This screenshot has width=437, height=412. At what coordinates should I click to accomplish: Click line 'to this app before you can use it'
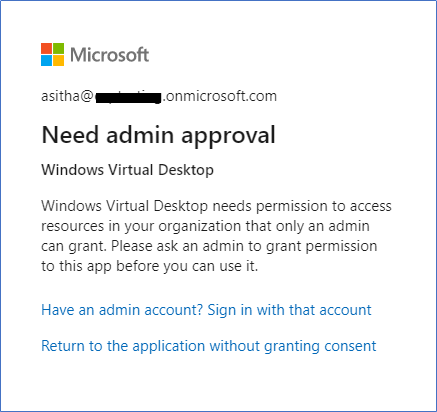coord(150,266)
